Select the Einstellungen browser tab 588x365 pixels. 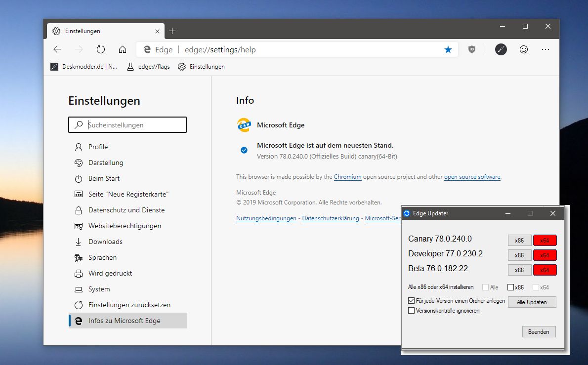(106, 31)
